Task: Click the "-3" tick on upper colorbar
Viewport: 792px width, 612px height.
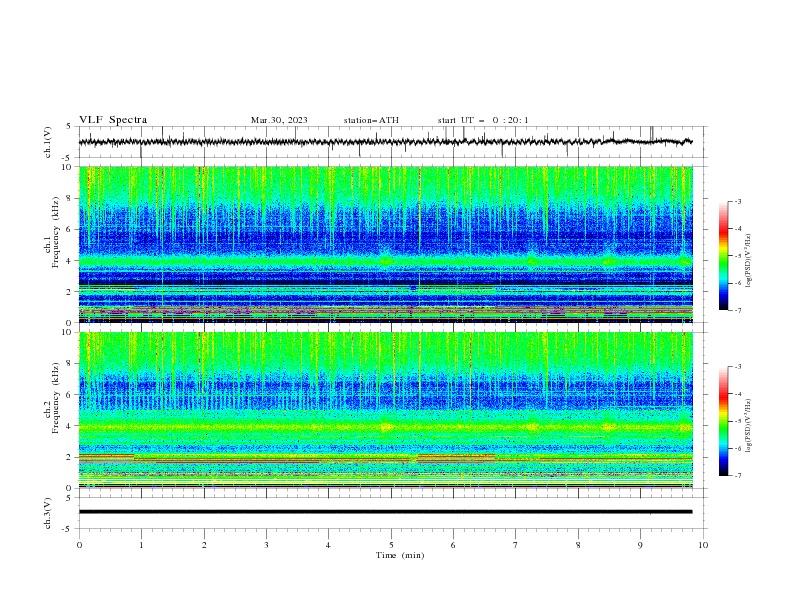Action: [x=737, y=201]
